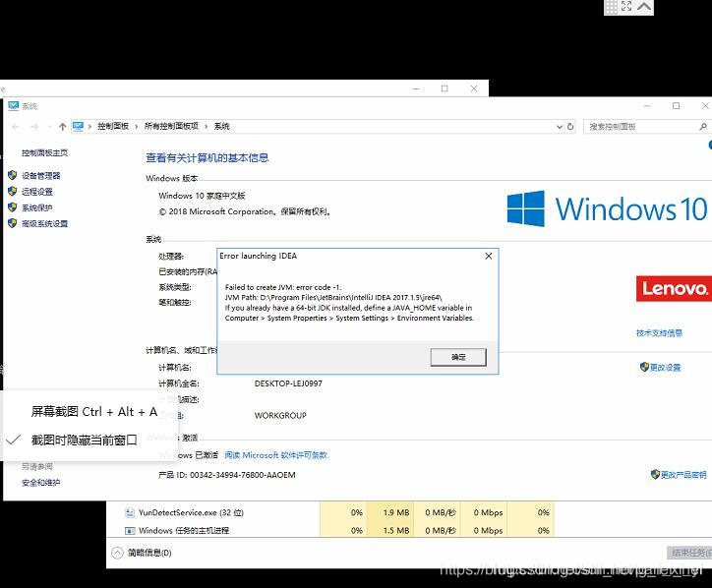Click the 确定 button in the IDEA error dialog
712x588 pixels.
pos(458,357)
